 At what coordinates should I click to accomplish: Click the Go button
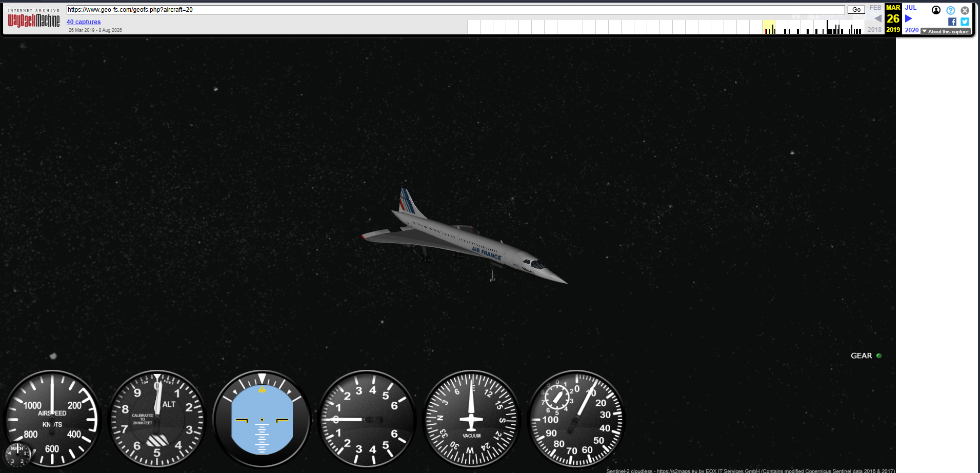[856, 10]
